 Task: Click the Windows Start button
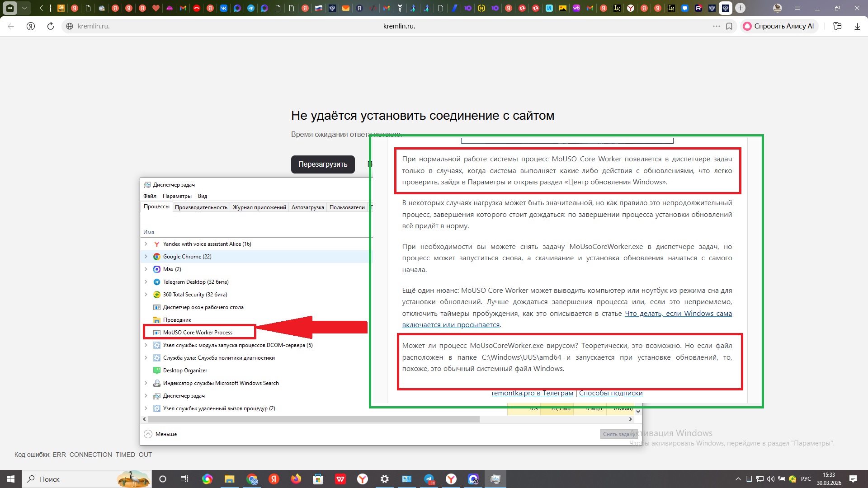point(11,479)
